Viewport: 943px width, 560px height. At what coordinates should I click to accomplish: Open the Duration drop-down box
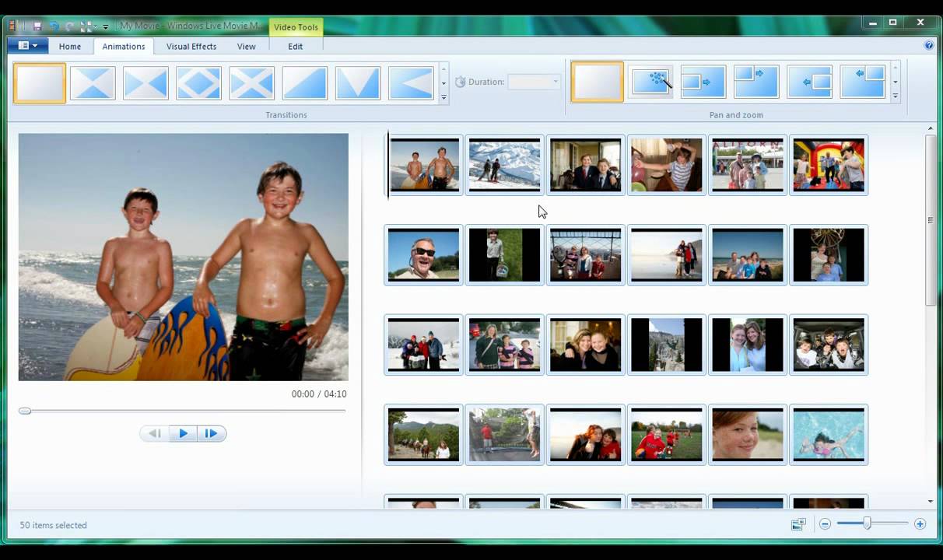(x=555, y=82)
